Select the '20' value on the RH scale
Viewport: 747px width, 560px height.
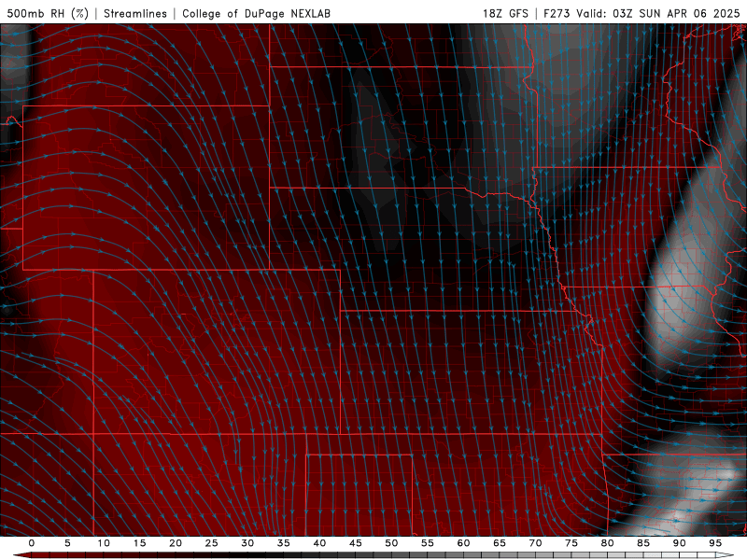(176, 543)
